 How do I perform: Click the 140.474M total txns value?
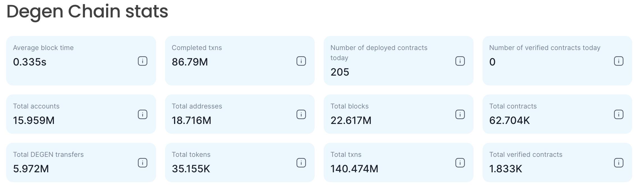coord(354,169)
